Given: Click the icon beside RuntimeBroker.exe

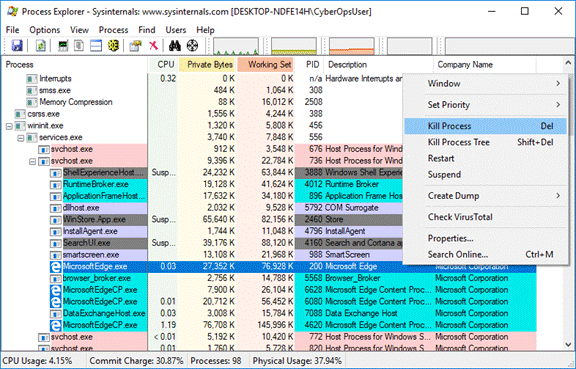Looking at the screenshot, I should 55,184.
